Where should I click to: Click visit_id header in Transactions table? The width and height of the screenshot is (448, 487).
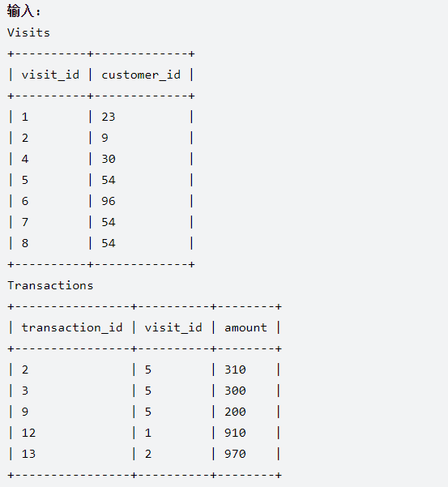pos(173,327)
